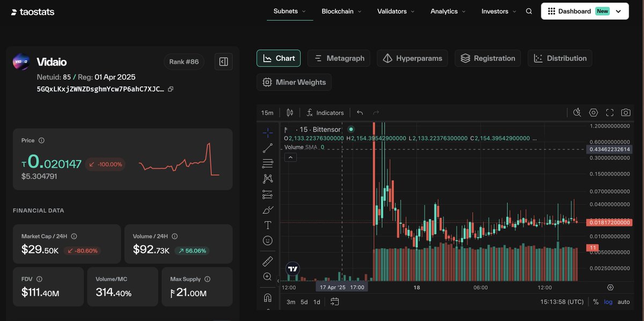Select the crosshair cursor tool

[267, 132]
